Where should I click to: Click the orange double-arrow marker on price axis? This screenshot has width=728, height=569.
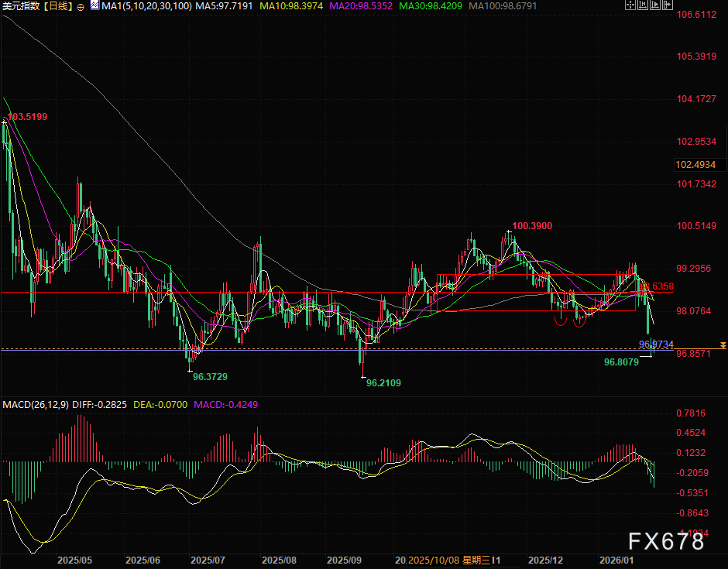point(722,344)
